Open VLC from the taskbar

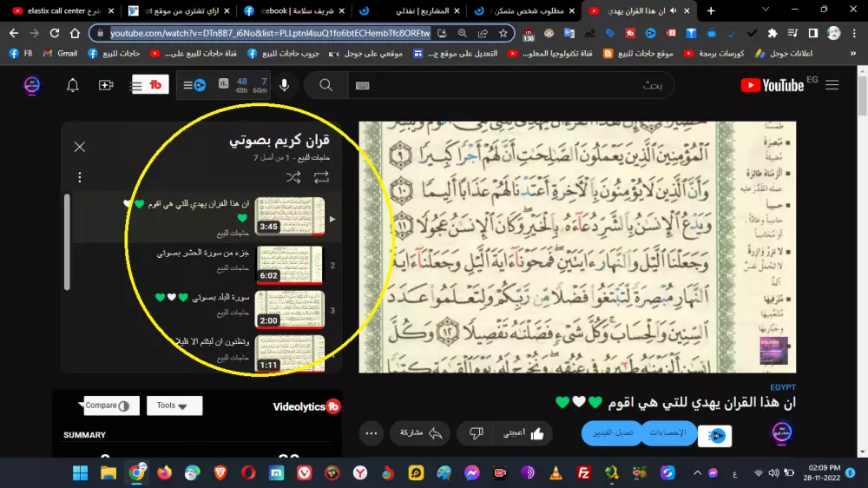click(x=556, y=472)
